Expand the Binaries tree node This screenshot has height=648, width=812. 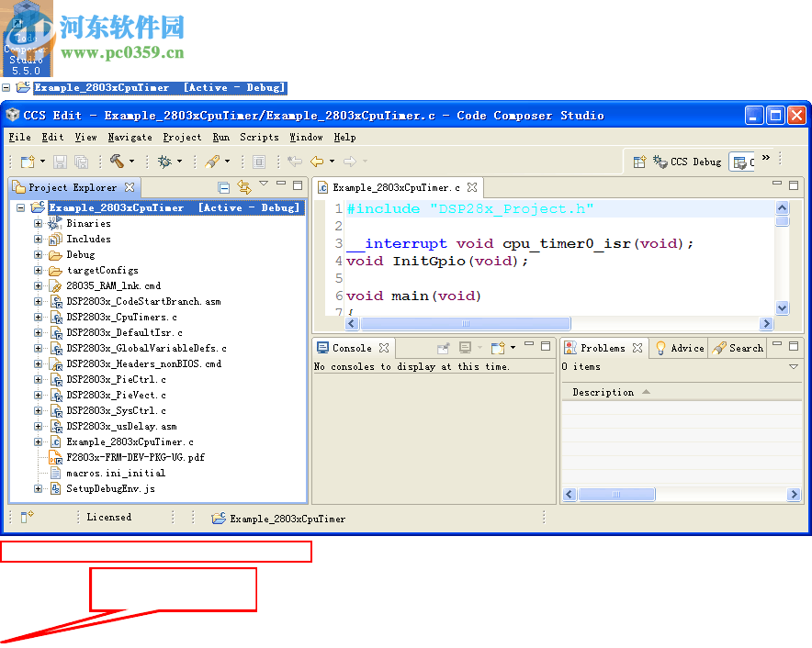[x=38, y=224]
